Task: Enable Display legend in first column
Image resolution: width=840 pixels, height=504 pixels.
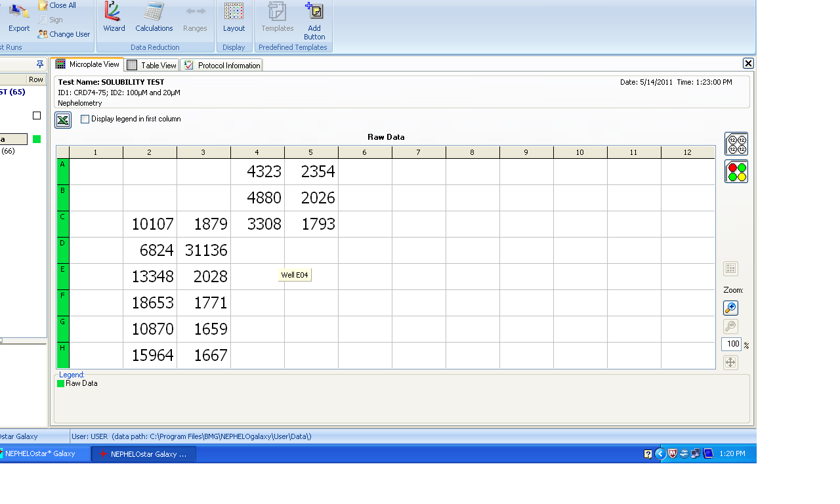Action: [x=85, y=119]
